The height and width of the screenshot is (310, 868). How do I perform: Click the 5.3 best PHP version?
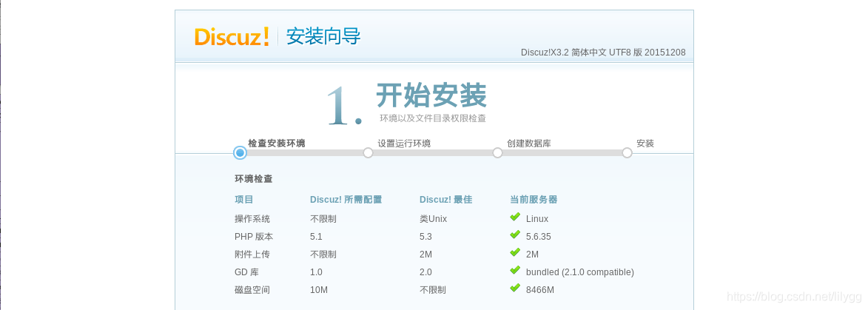pos(425,236)
